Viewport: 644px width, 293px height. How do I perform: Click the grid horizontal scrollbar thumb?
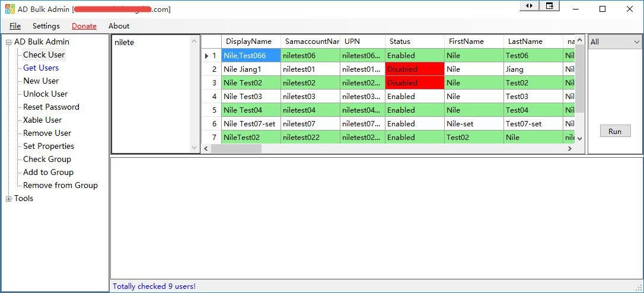pyautogui.click(x=236, y=148)
